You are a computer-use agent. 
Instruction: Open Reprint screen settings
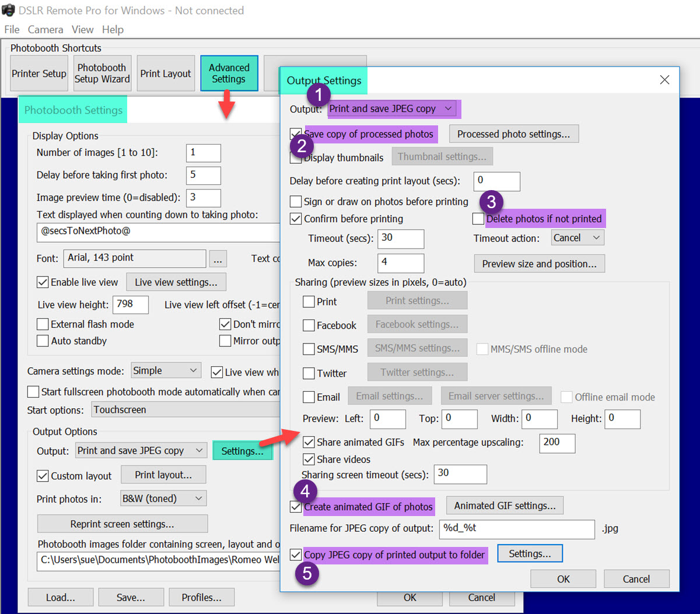coord(123,524)
